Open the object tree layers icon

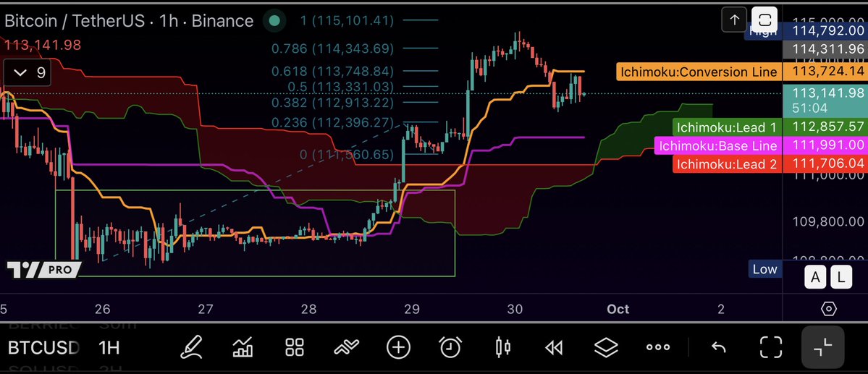coord(606,347)
